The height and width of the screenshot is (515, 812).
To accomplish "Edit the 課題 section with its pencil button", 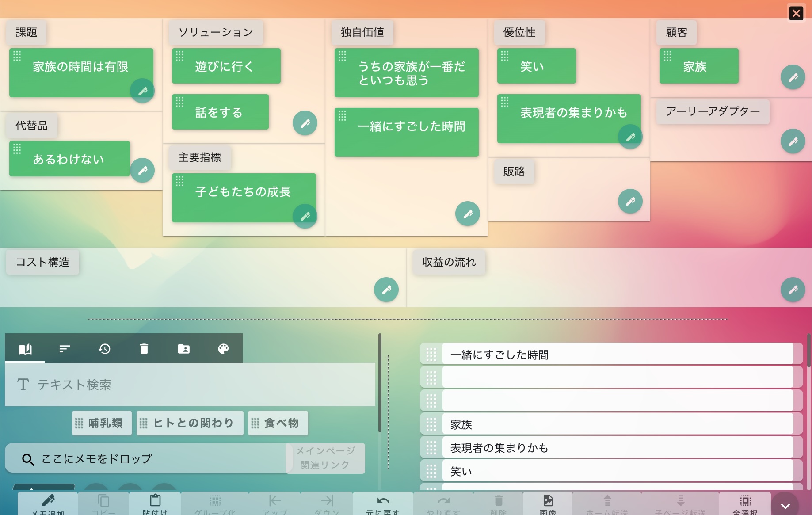I will 142,90.
